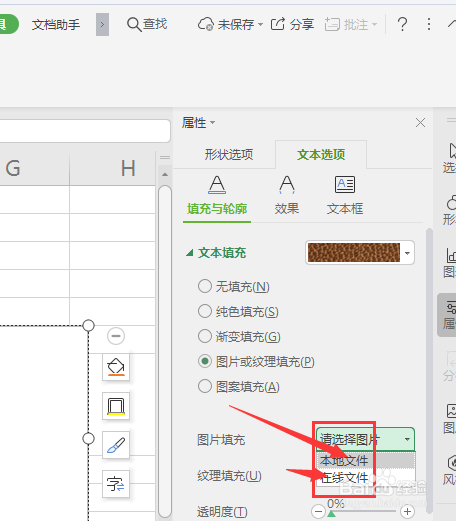Open the help question mark icon
The height and width of the screenshot is (521, 456).
click(402, 24)
